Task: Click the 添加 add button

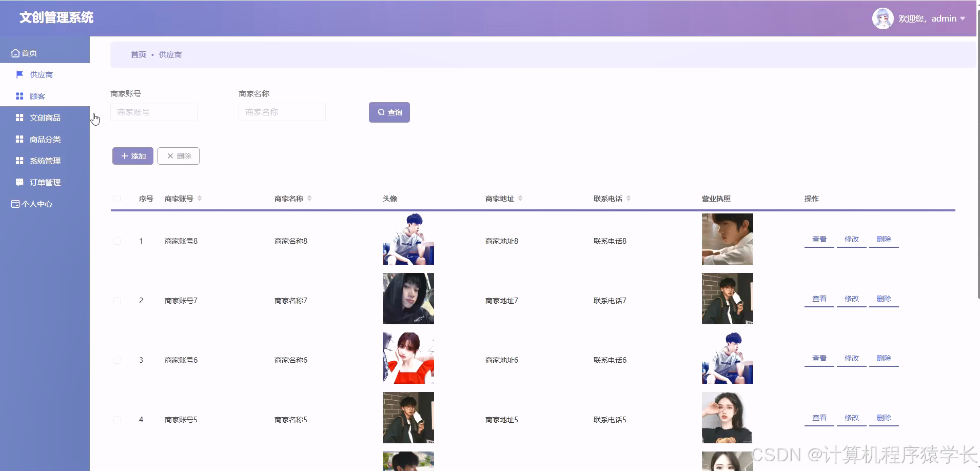Action: (x=133, y=156)
